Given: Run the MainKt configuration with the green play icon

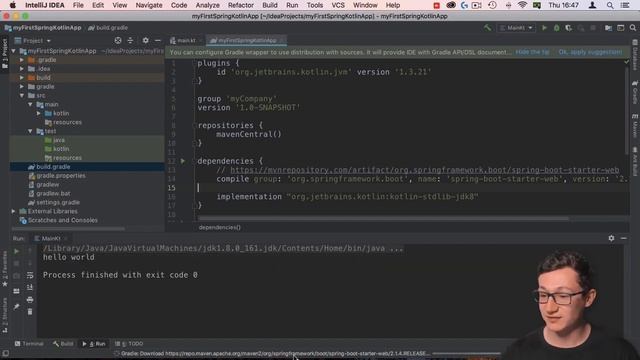Looking at the screenshot, I should point(544,28).
